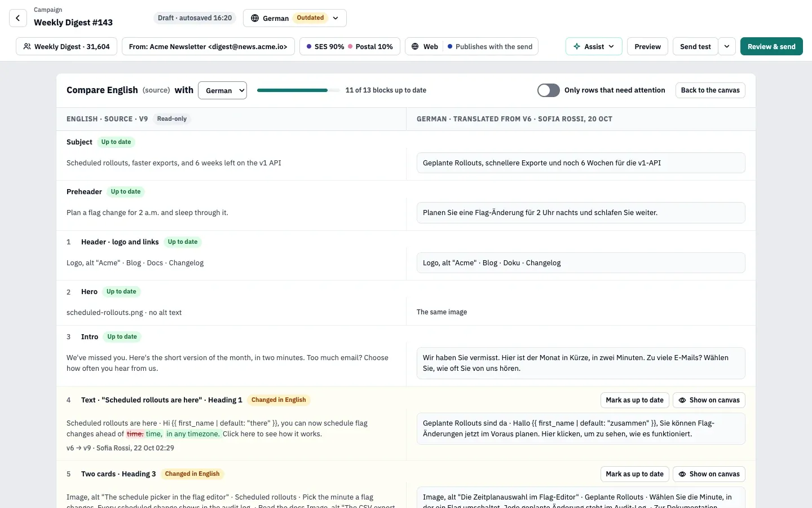Open the Assist menu
Image resolution: width=812 pixels, height=508 pixels.
click(x=594, y=46)
